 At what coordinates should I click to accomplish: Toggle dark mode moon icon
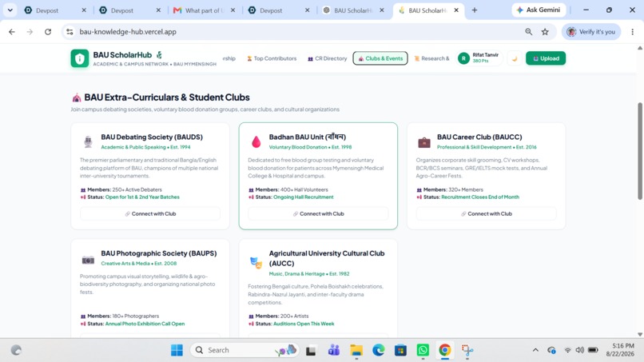coord(515,58)
